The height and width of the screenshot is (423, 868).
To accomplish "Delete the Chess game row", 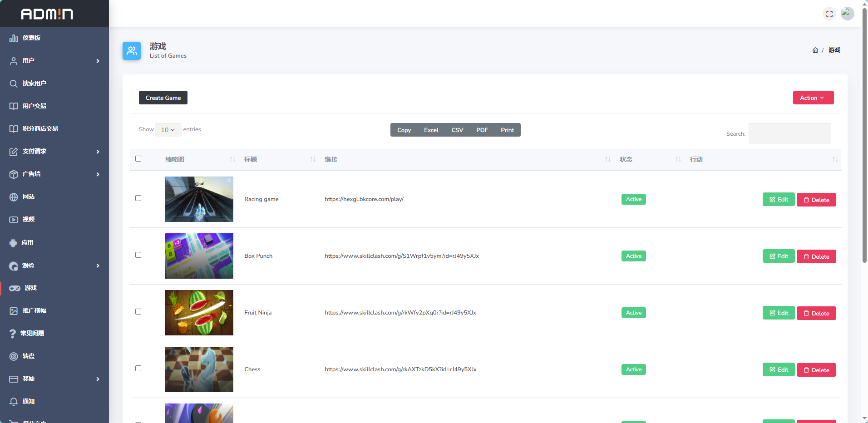I will [816, 370].
